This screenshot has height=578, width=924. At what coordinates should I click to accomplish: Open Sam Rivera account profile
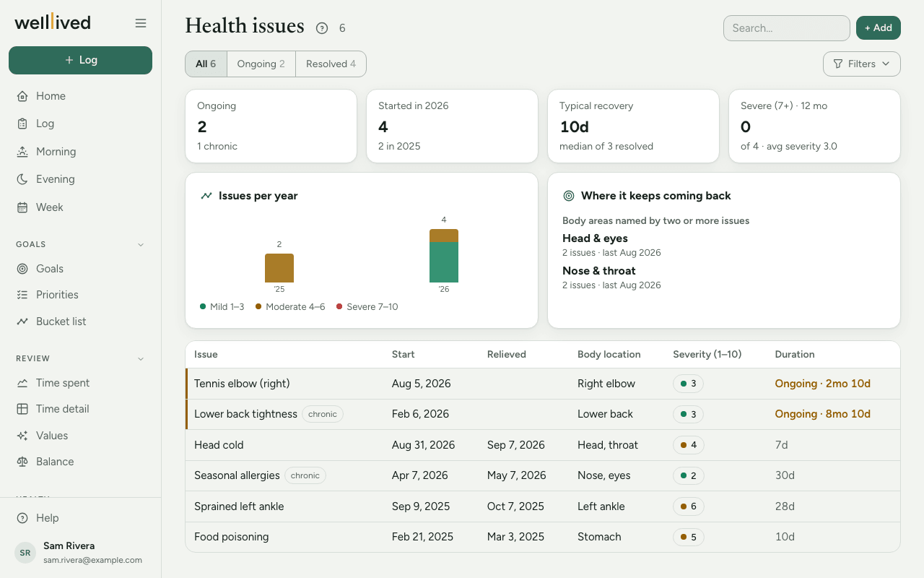pos(80,553)
